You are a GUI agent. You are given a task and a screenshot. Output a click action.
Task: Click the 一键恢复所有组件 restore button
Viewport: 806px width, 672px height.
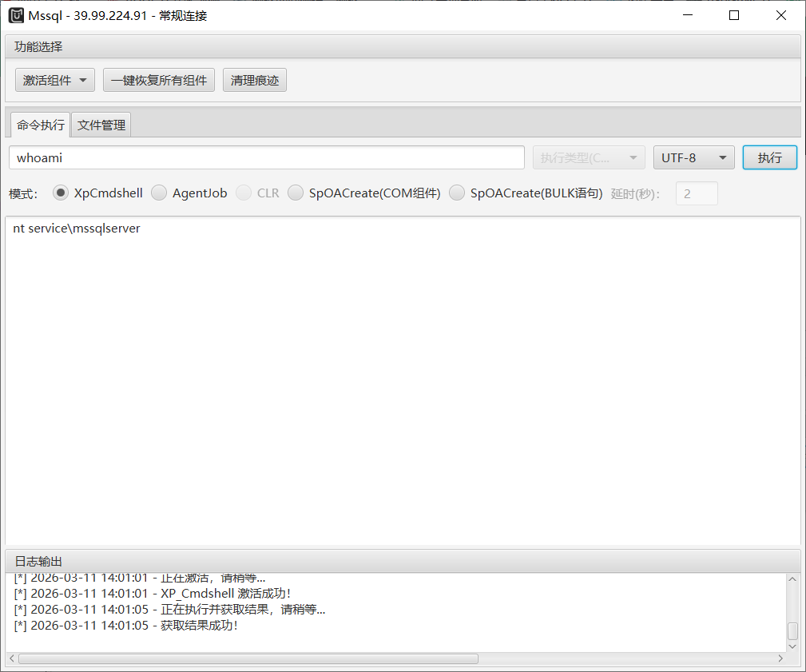click(x=158, y=79)
